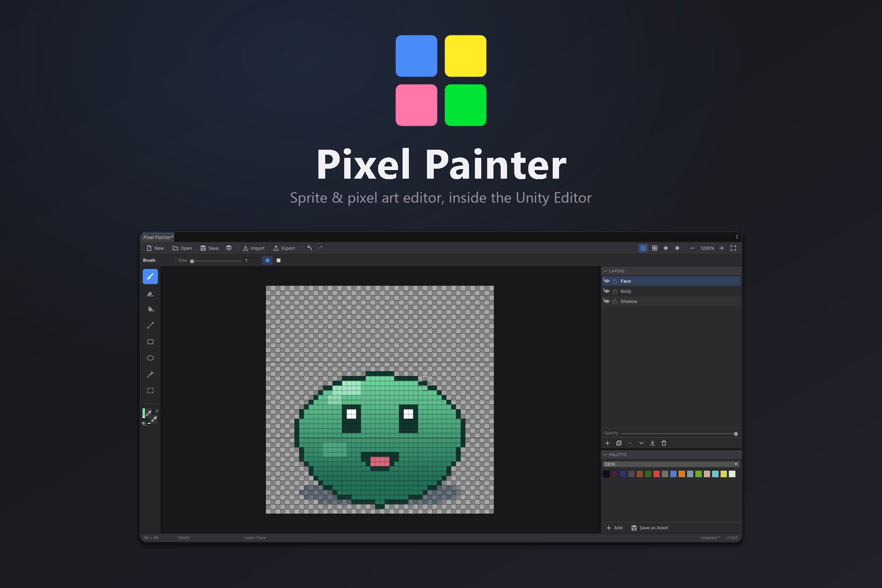Click the Redo arrow
Image resolution: width=882 pixels, height=588 pixels.
point(320,248)
